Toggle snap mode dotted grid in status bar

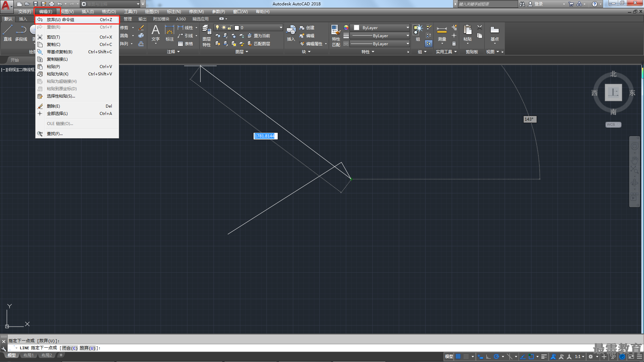tap(466, 357)
